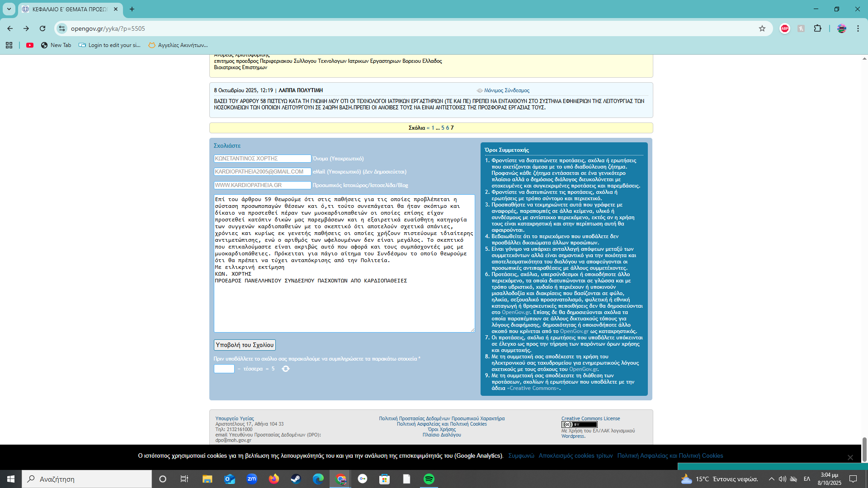Open the Chrome three-dot menu
The image size is (868, 488).
coord(858,28)
